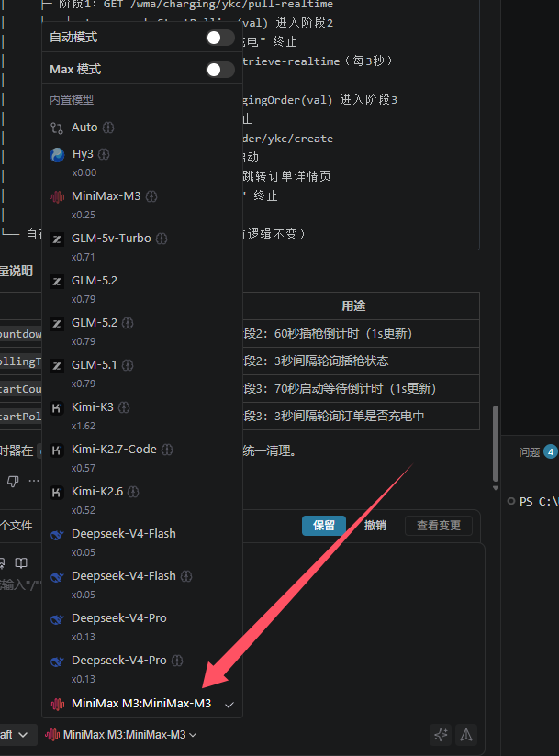Enable the Max 模式 switch

(220, 70)
